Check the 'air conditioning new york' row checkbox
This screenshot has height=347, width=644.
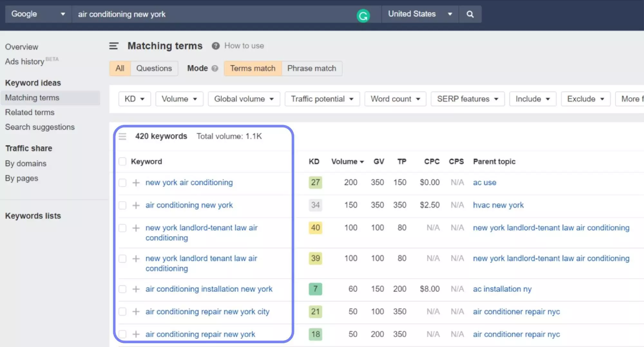click(x=122, y=205)
